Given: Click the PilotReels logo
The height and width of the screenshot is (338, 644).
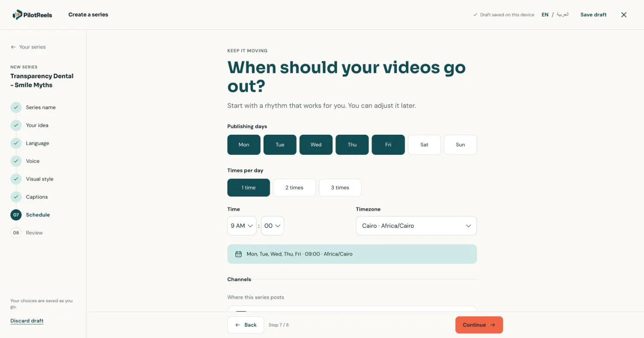Looking at the screenshot, I should pos(32,15).
